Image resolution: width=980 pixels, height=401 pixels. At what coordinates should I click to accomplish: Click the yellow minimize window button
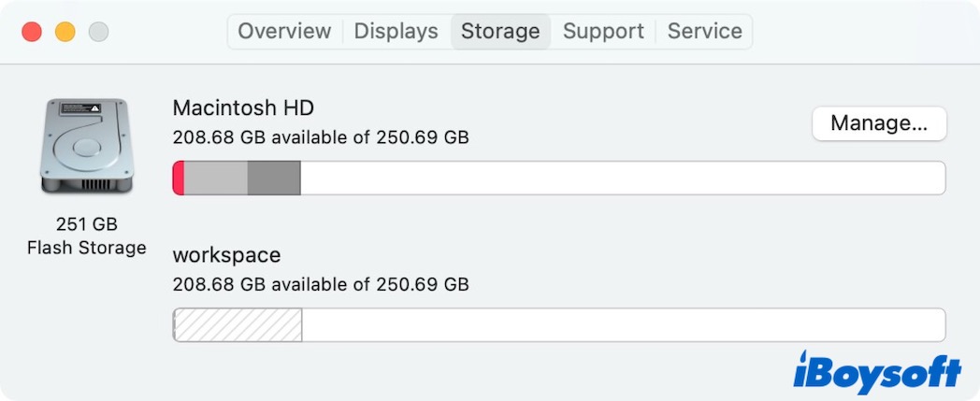tap(65, 32)
